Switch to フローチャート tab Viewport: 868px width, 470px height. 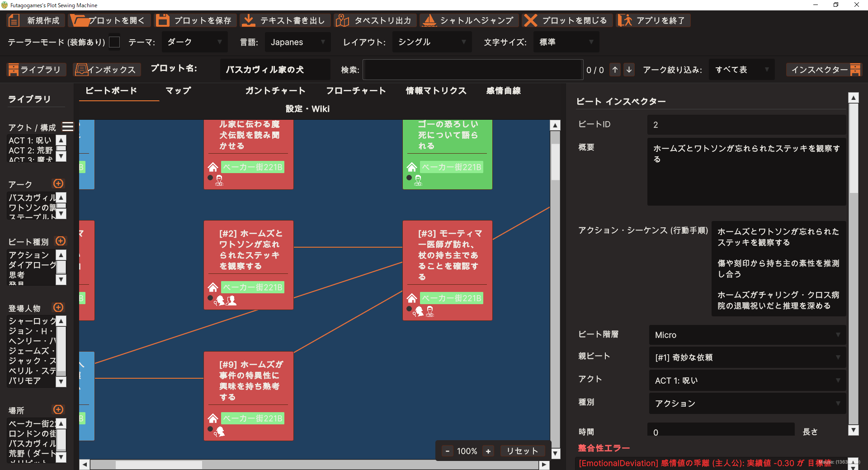tap(356, 90)
